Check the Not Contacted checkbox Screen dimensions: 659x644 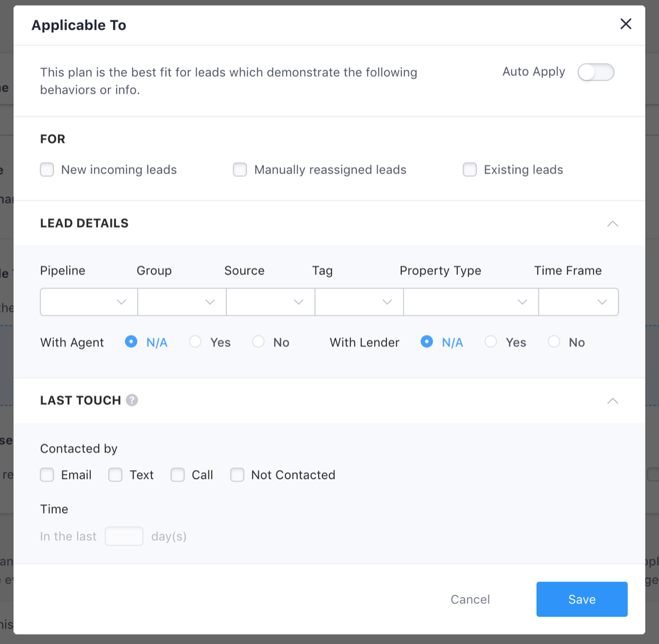point(237,475)
